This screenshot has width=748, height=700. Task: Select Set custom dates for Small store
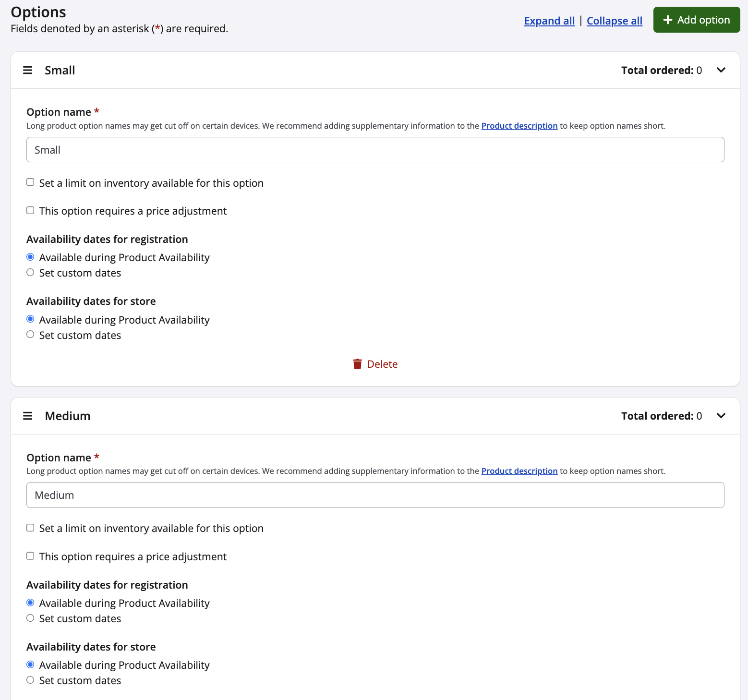point(30,335)
